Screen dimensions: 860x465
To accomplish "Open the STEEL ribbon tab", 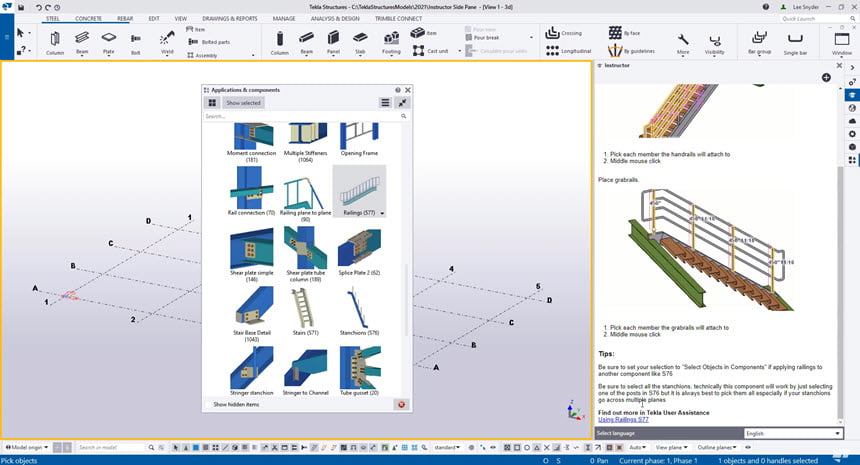I will tap(53, 19).
